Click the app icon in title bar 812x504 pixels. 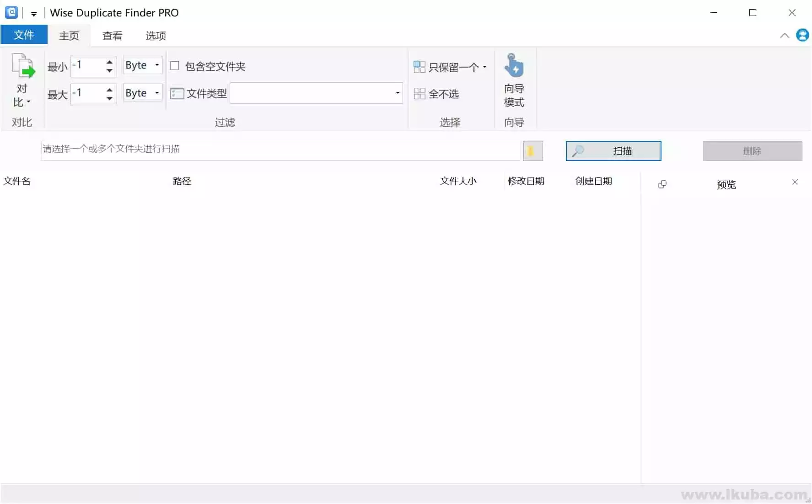pos(11,12)
